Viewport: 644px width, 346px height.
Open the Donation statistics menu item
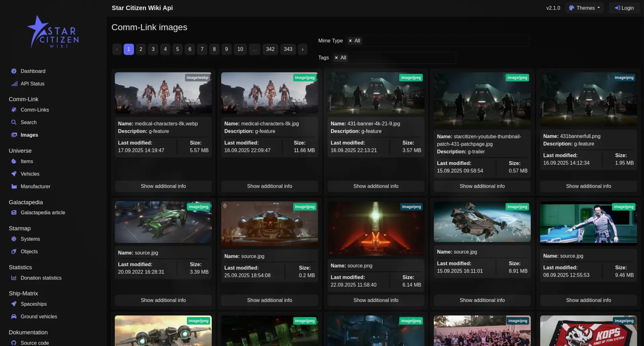(41, 278)
